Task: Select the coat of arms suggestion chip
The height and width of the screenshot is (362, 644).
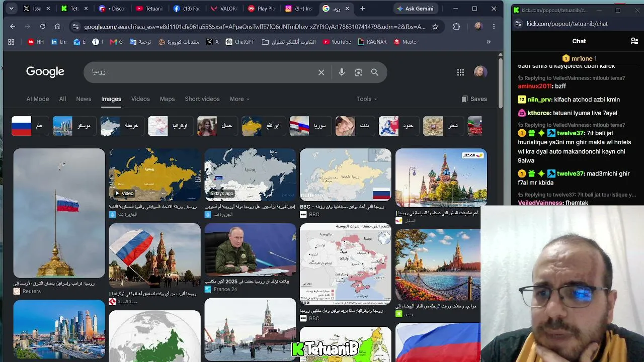Action: click(x=443, y=126)
